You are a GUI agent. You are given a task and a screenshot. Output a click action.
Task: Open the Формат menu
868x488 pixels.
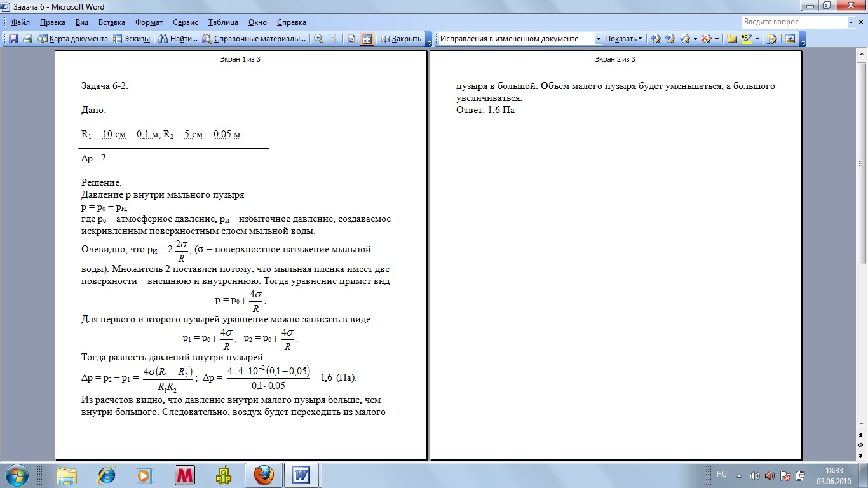click(x=149, y=22)
